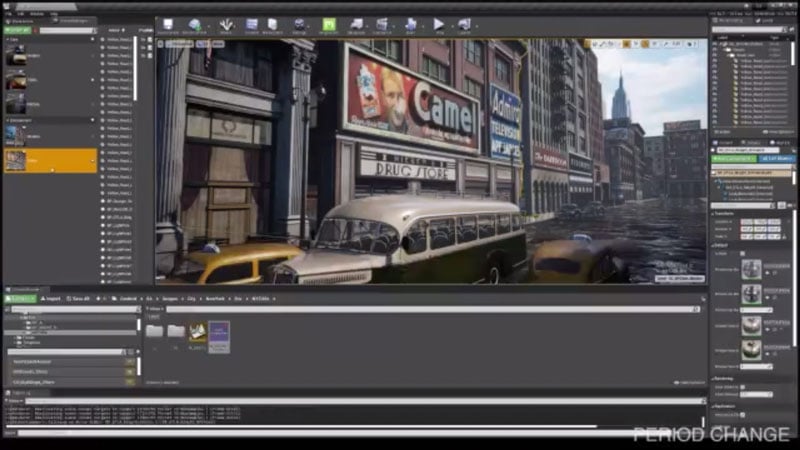Click the Settings toolbar icon
The width and height of the screenshot is (800, 450).
[299, 24]
